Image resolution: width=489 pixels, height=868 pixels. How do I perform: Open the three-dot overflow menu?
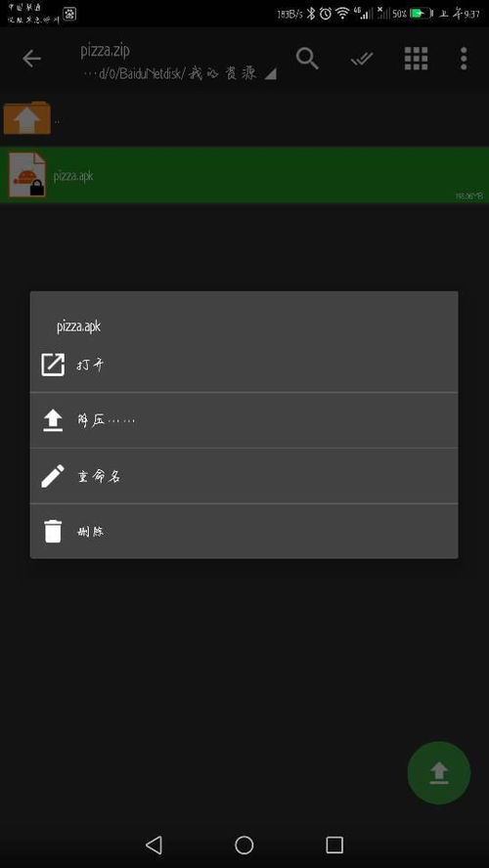click(464, 58)
